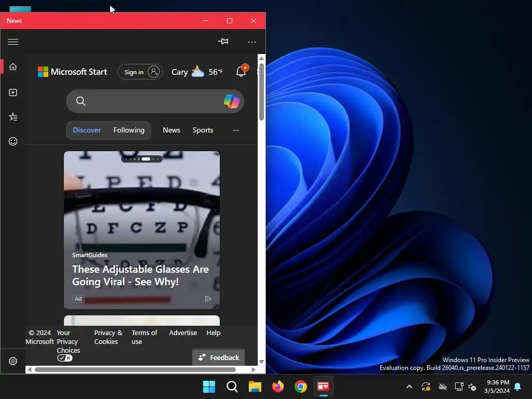Open Your Privacy Choices link
The image size is (532, 399).
68,341
